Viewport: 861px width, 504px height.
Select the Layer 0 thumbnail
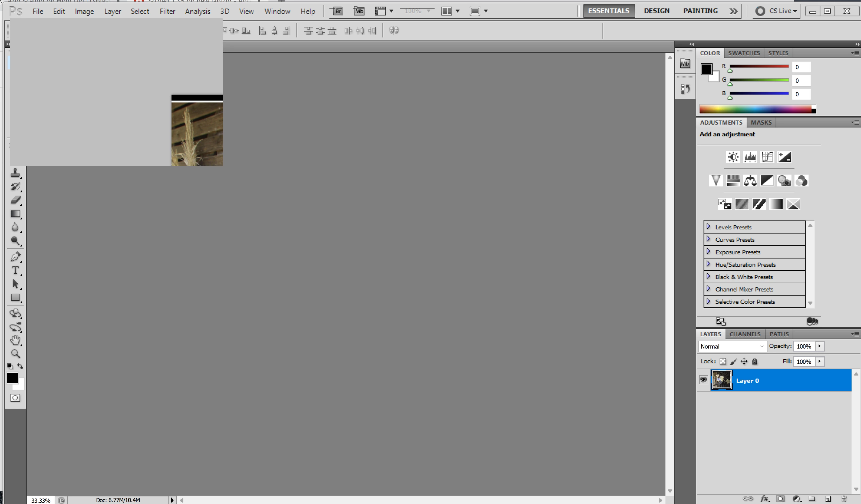(x=721, y=380)
